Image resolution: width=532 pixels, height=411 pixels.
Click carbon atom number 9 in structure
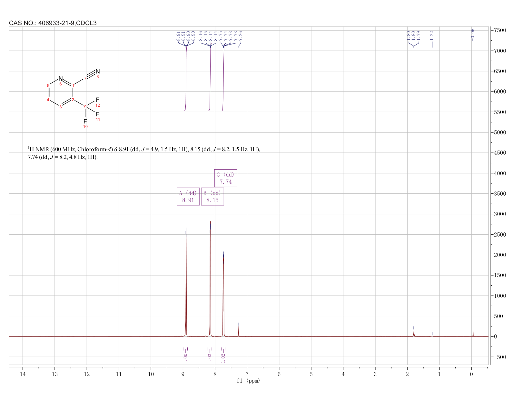pyautogui.click(x=85, y=107)
